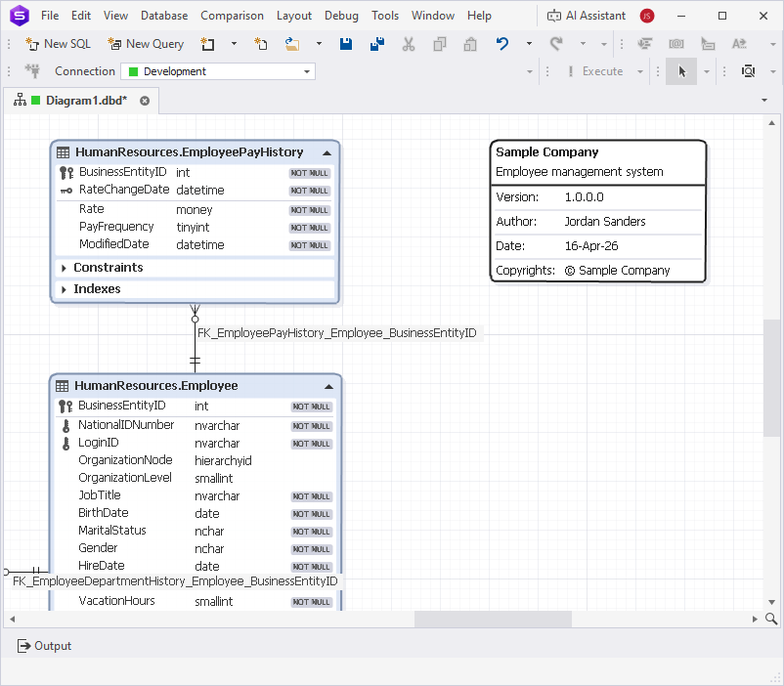Collapse the EmployeePayHistory table
784x686 pixels.
tap(327, 153)
